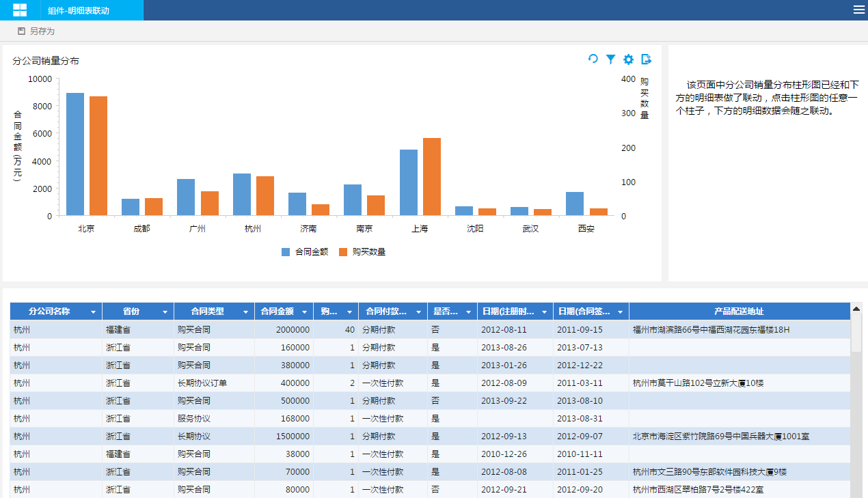Viewport: 868px width, 498px height.
Task: Click the 武汉 axis label
Action: (530, 229)
